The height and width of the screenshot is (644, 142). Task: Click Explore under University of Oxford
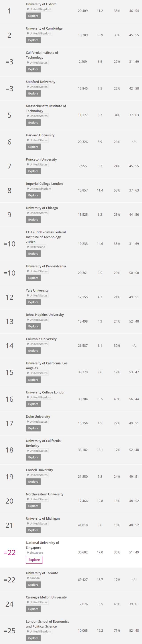[x=33, y=16]
